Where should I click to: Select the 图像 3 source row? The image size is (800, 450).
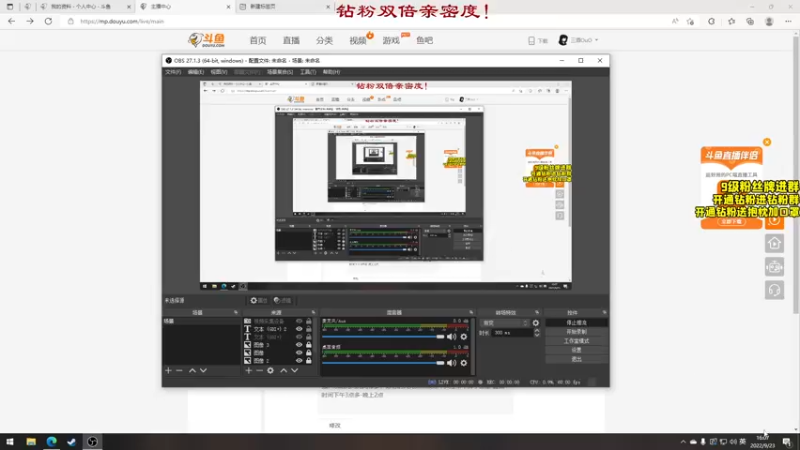278,345
